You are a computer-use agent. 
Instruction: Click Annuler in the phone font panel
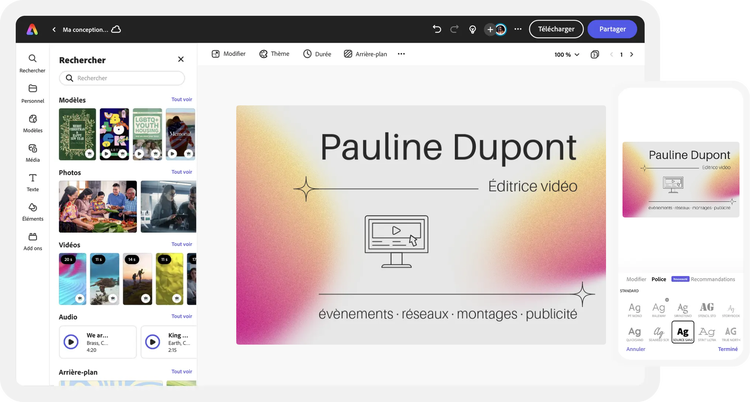tap(636, 349)
